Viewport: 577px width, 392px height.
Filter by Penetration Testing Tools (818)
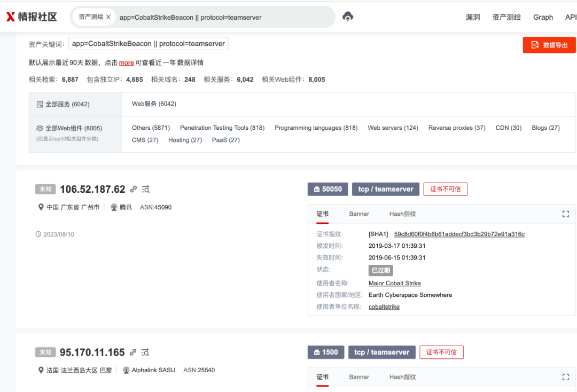click(x=222, y=128)
